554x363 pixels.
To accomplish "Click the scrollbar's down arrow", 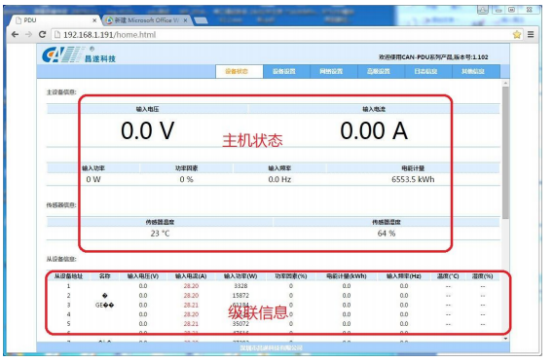I will pyautogui.click(x=506, y=339).
